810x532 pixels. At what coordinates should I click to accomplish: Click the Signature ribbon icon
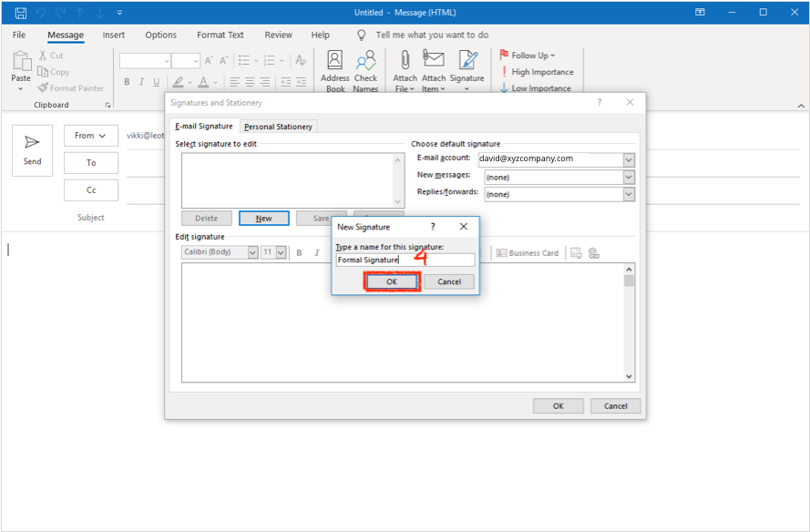pos(467,71)
